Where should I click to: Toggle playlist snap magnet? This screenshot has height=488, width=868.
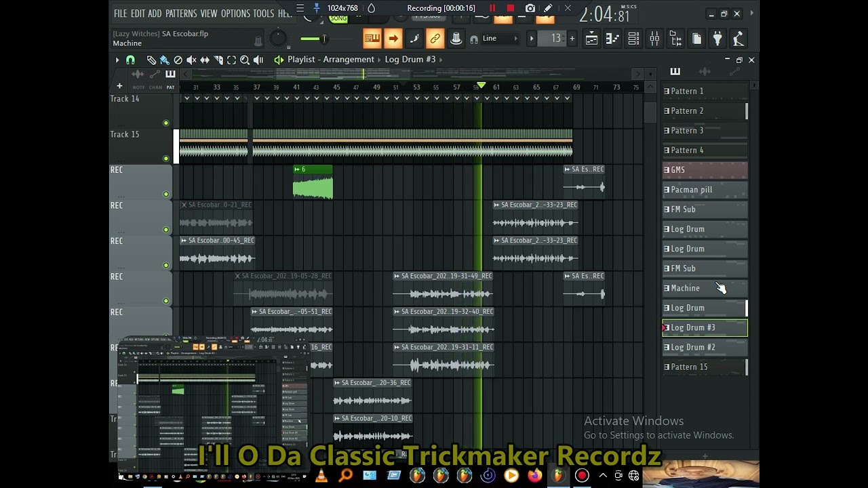pos(130,60)
